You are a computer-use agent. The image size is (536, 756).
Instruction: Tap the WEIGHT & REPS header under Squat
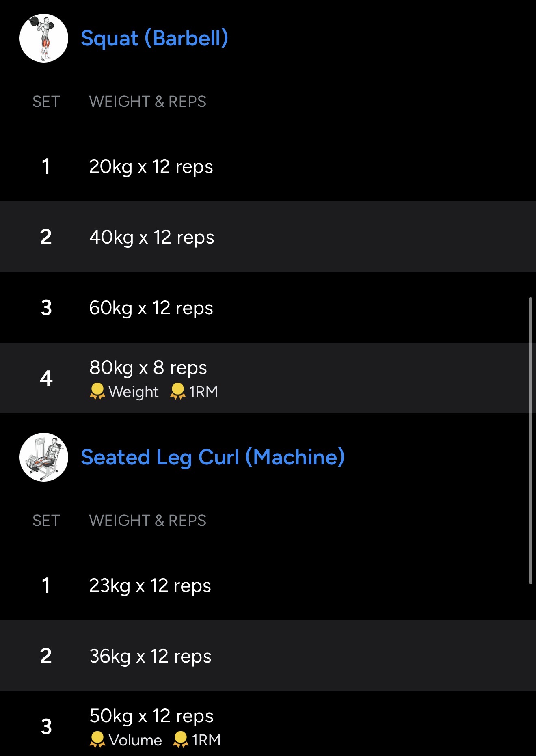pos(147,102)
